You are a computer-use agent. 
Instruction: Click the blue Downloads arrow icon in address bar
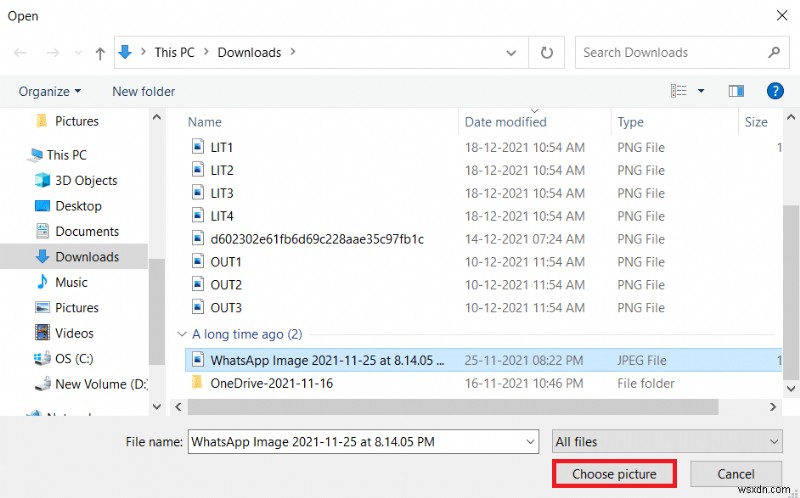(125, 52)
